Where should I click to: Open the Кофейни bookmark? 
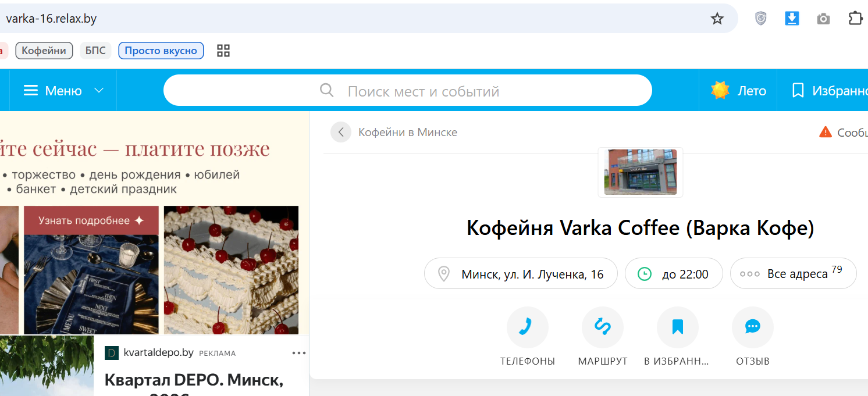44,51
